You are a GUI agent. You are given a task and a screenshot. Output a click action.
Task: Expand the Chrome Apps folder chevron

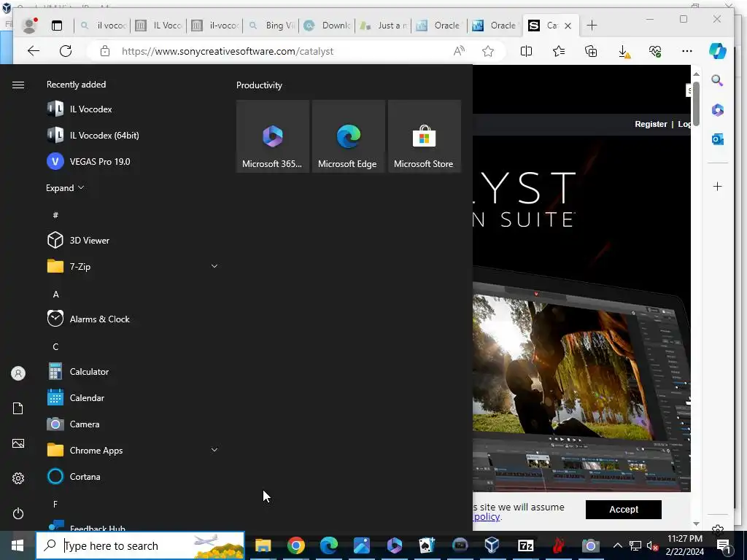214,450
